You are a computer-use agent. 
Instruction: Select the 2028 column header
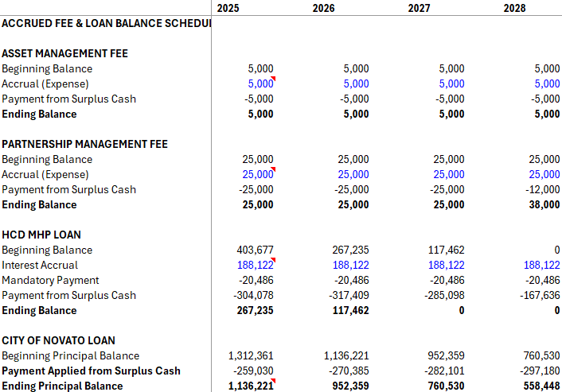[x=514, y=8]
